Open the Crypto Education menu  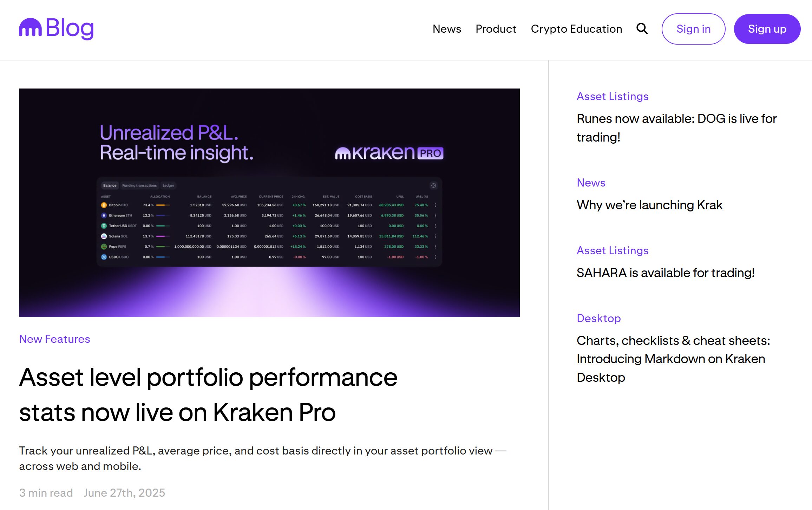[x=576, y=29]
